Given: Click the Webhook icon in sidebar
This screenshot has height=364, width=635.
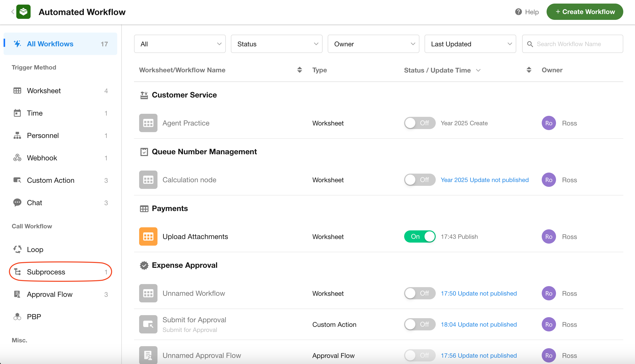Looking at the screenshot, I should 17,158.
